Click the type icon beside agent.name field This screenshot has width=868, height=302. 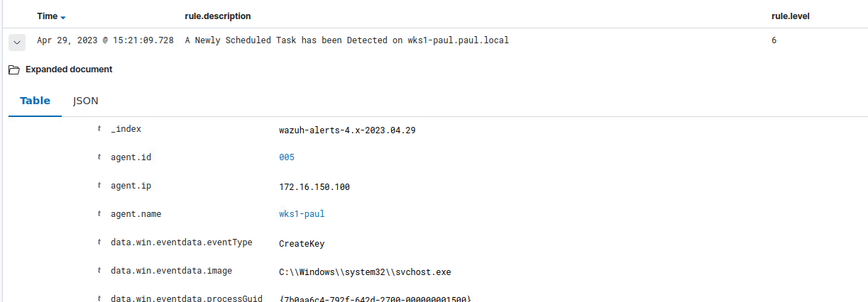[99, 214]
